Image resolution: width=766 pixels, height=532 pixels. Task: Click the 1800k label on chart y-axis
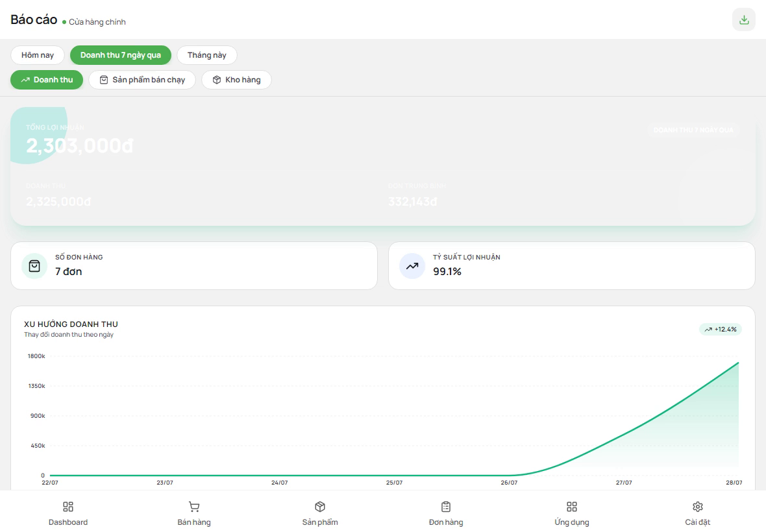[x=36, y=356]
